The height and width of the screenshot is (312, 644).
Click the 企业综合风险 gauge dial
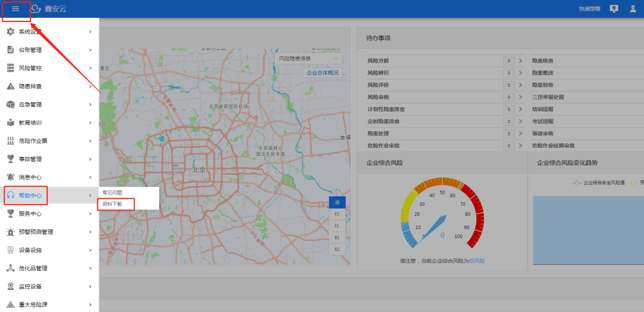tap(442, 218)
